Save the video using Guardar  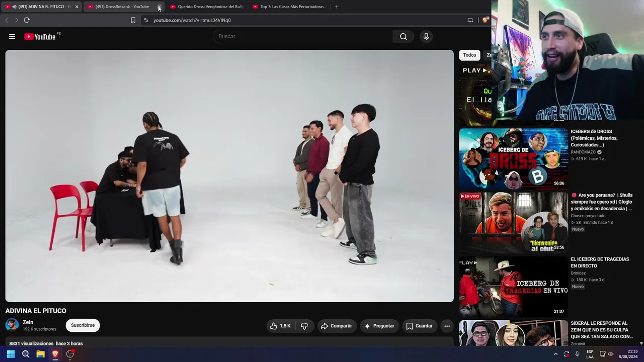419,326
